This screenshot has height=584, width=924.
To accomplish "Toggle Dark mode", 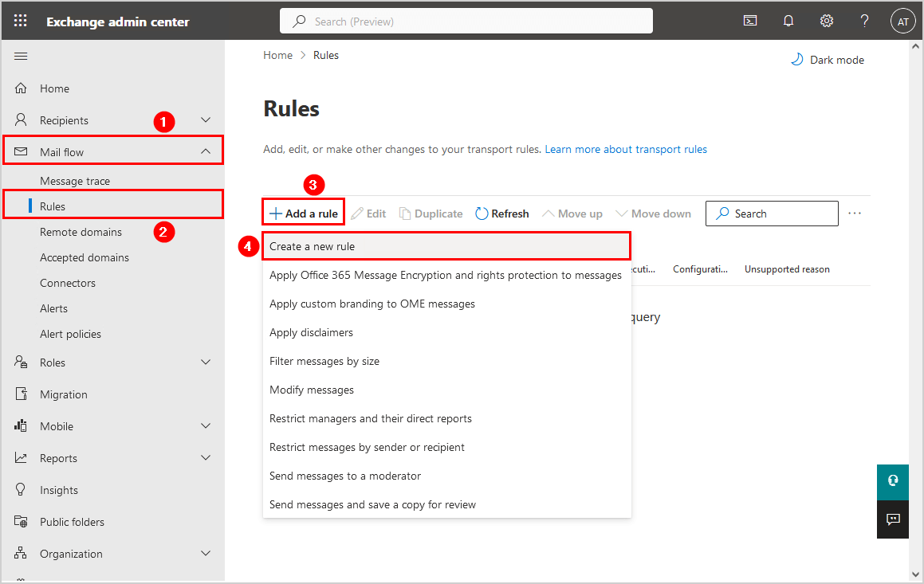I will coord(828,60).
